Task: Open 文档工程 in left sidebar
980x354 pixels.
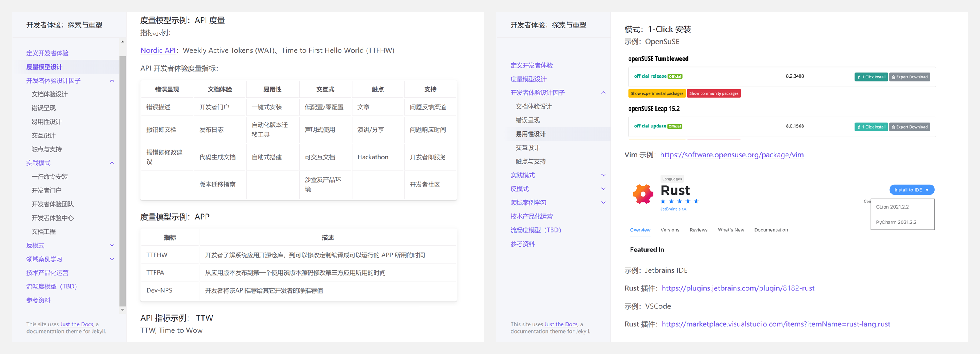Action: coord(44,232)
